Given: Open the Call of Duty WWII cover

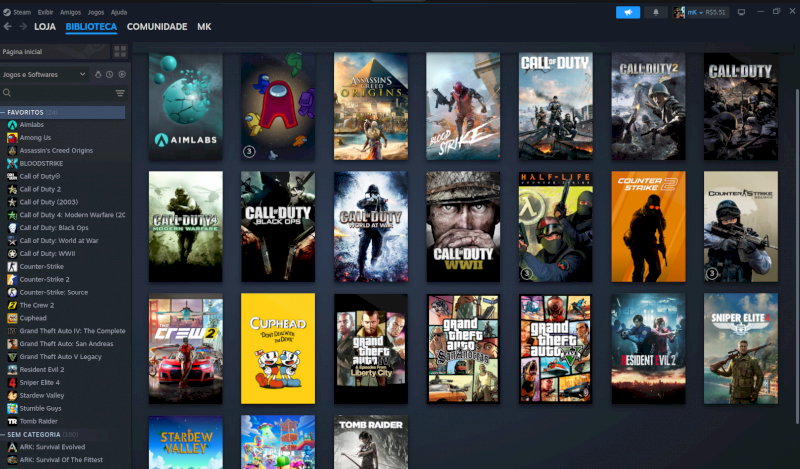Looking at the screenshot, I should click(x=463, y=227).
